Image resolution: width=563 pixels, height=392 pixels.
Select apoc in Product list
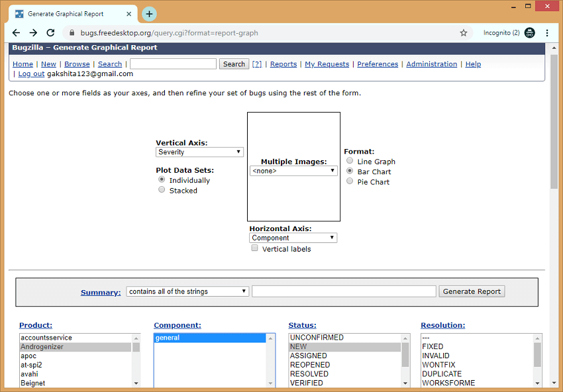pyautogui.click(x=76, y=356)
